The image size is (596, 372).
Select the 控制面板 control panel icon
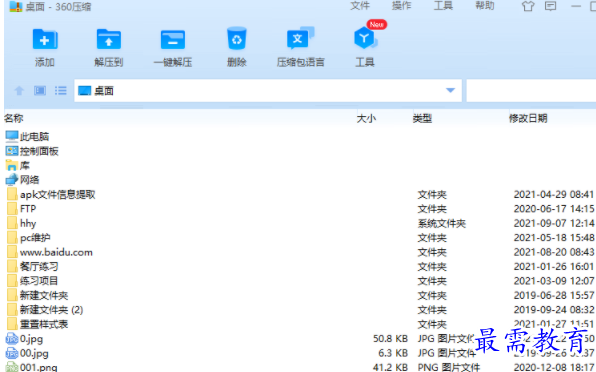(12, 151)
